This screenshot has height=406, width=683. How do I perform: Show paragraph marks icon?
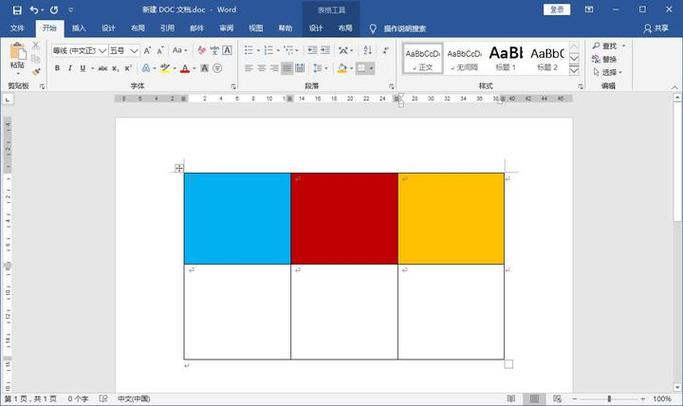(x=386, y=51)
